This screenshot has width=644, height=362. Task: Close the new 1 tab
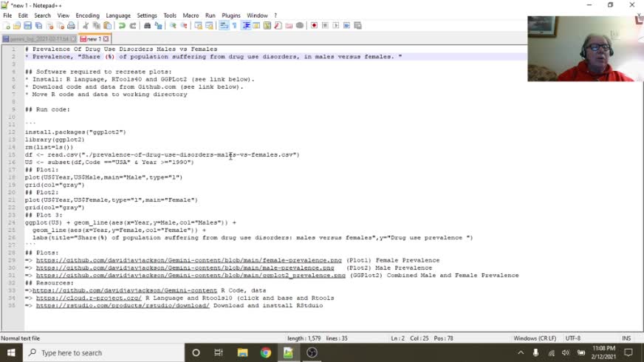tap(106, 38)
